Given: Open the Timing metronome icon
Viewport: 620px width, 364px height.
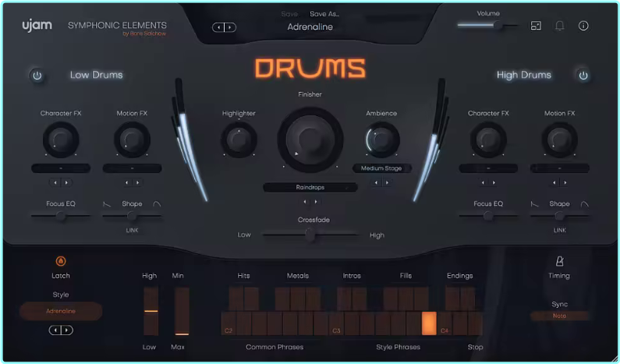Looking at the screenshot, I should point(559,261).
